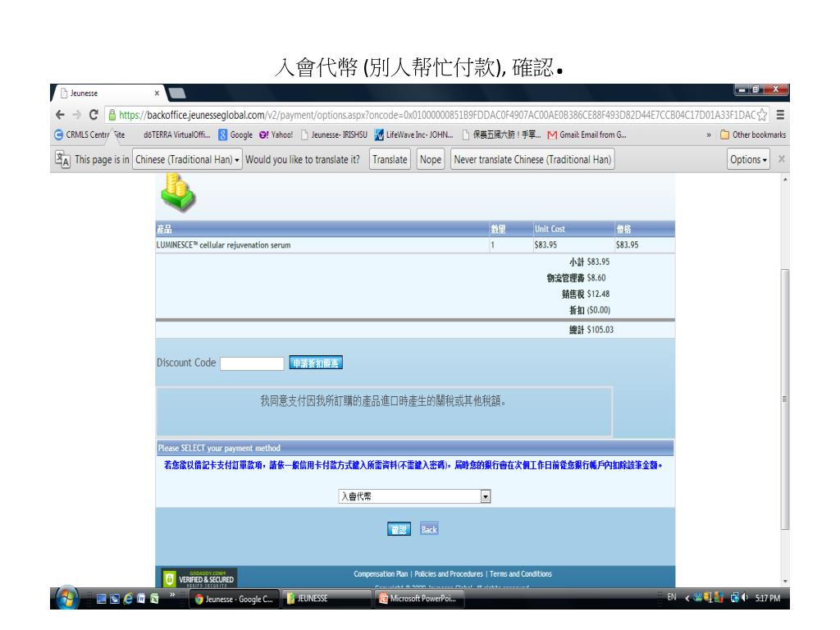The width and height of the screenshot is (840, 630).
Task: Open the Chrome menu (three lines)
Action: point(781,115)
